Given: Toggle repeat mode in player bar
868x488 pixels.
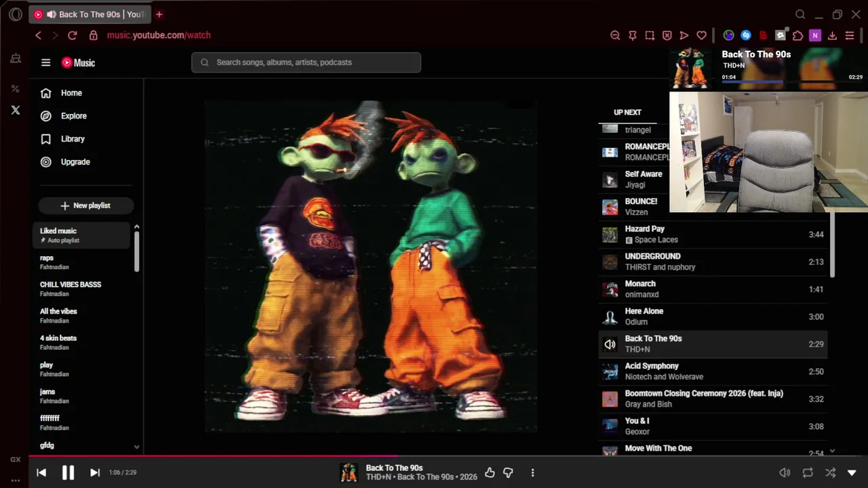Looking at the screenshot, I should click(808, 472).
